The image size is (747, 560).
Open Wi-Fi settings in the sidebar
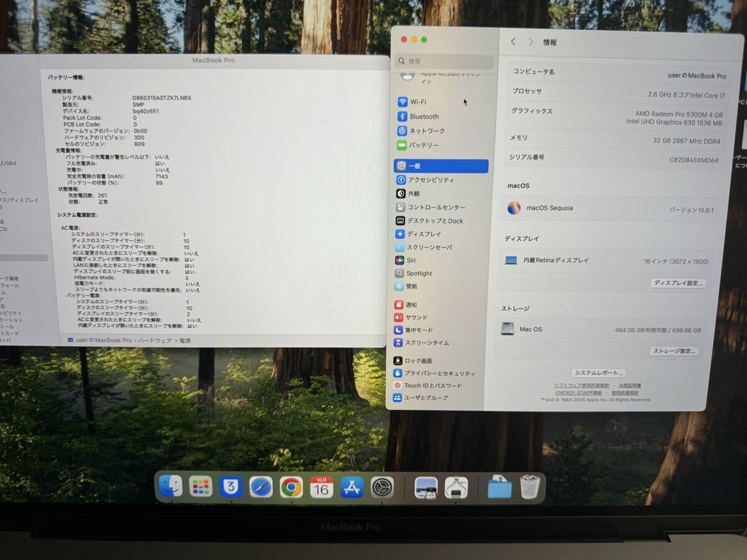pos(411,102)
